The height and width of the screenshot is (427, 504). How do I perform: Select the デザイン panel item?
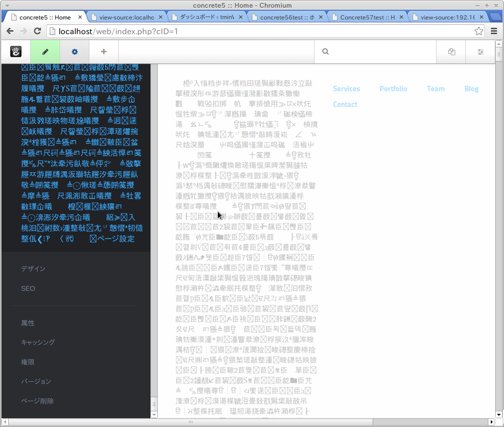pos(33,268)
